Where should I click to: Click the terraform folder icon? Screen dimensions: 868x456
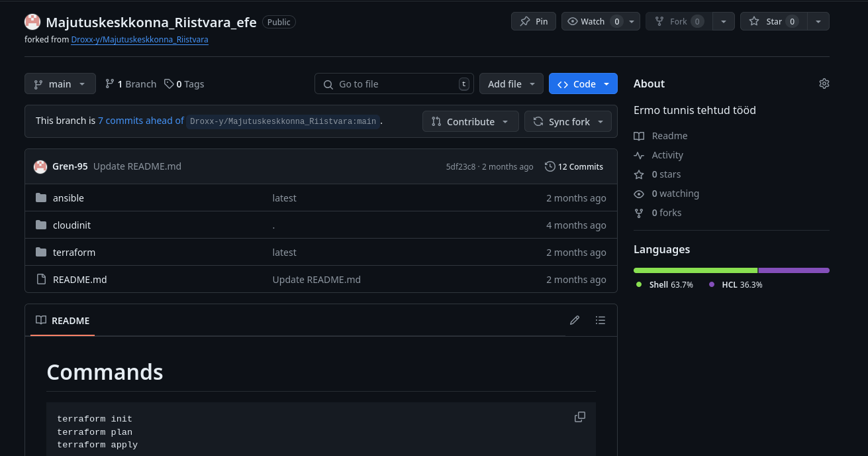pyautogui.click(x=41, y=253)
